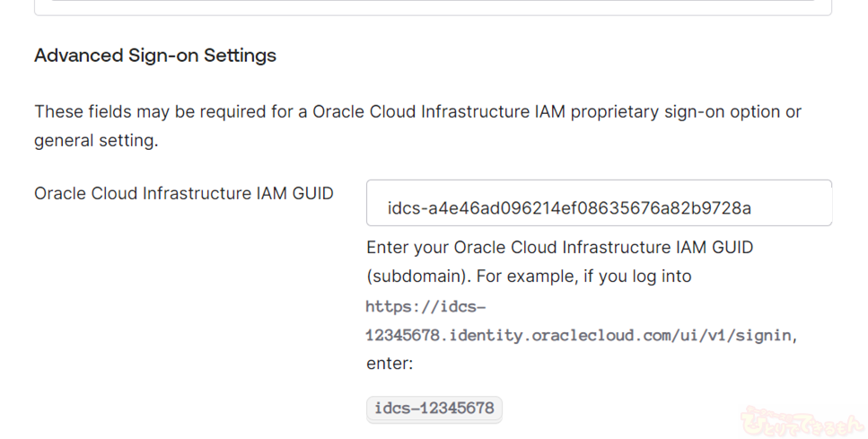Click "sign-on option" in the description text

pos(733,112)
